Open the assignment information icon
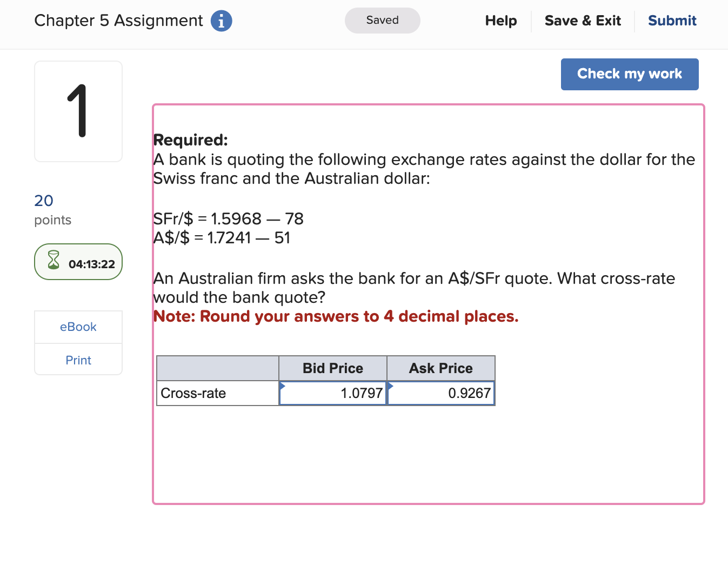 coord(221,21)
